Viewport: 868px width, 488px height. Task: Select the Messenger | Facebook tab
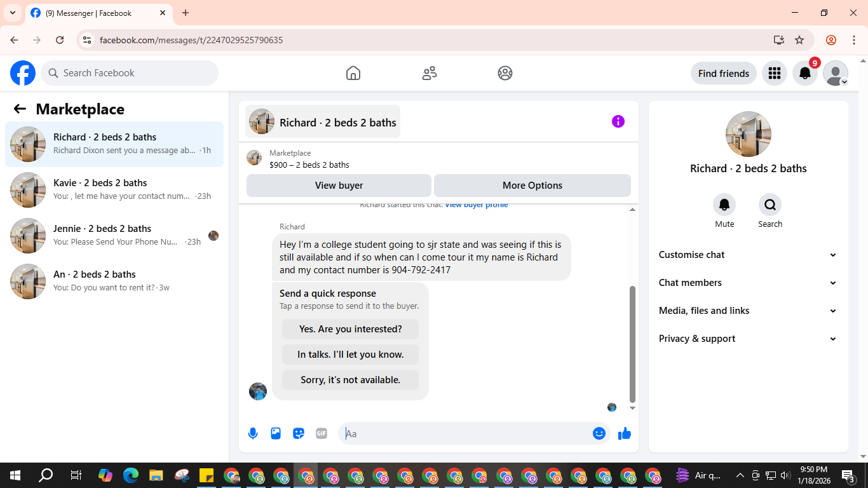(x=98, y=13)
